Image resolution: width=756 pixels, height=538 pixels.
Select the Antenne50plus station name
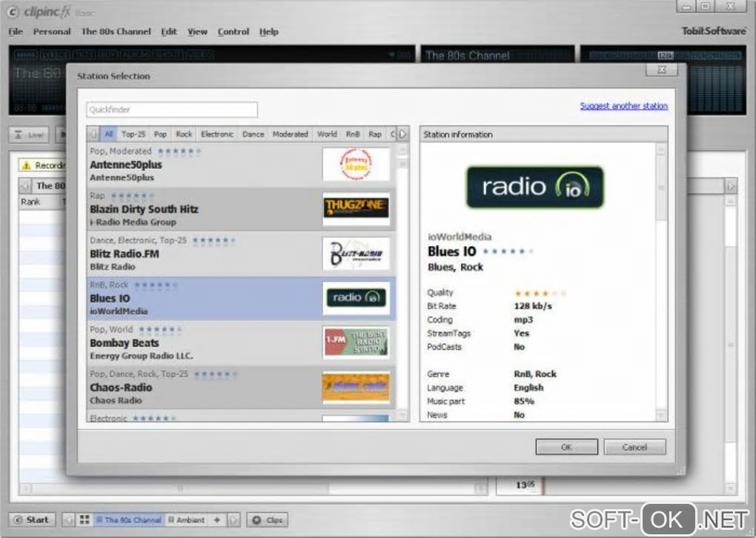(126, 165)
